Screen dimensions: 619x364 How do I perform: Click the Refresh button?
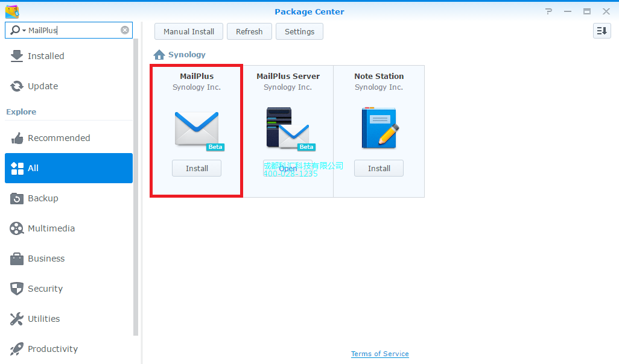[x=249, y=31]
